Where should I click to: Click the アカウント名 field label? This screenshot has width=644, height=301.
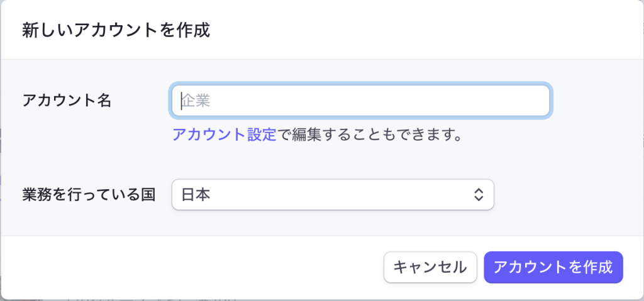click(x=67, y=101)
